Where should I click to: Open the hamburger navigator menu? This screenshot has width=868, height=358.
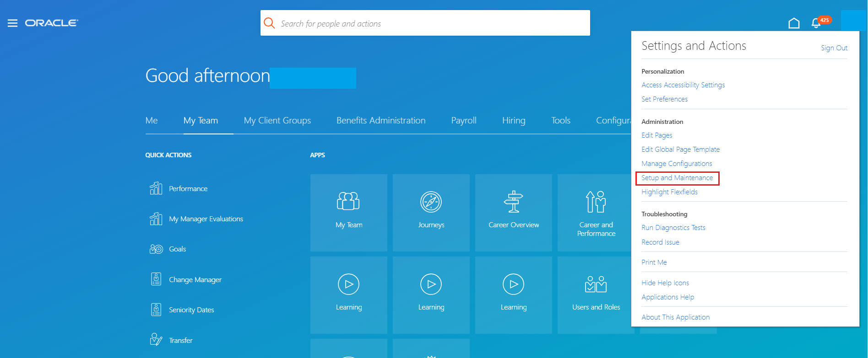(12, 23)
